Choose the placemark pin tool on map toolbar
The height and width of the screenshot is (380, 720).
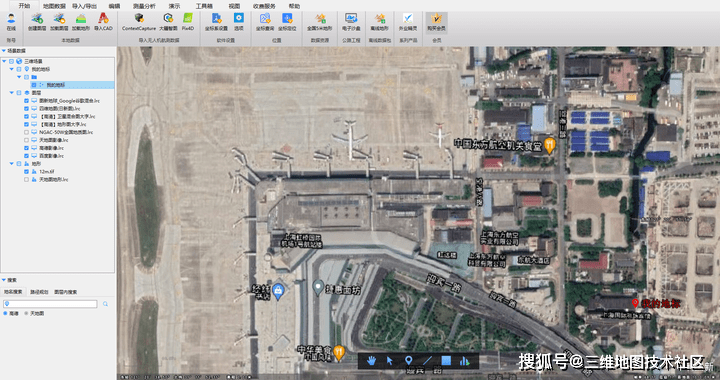pos(409,361)
